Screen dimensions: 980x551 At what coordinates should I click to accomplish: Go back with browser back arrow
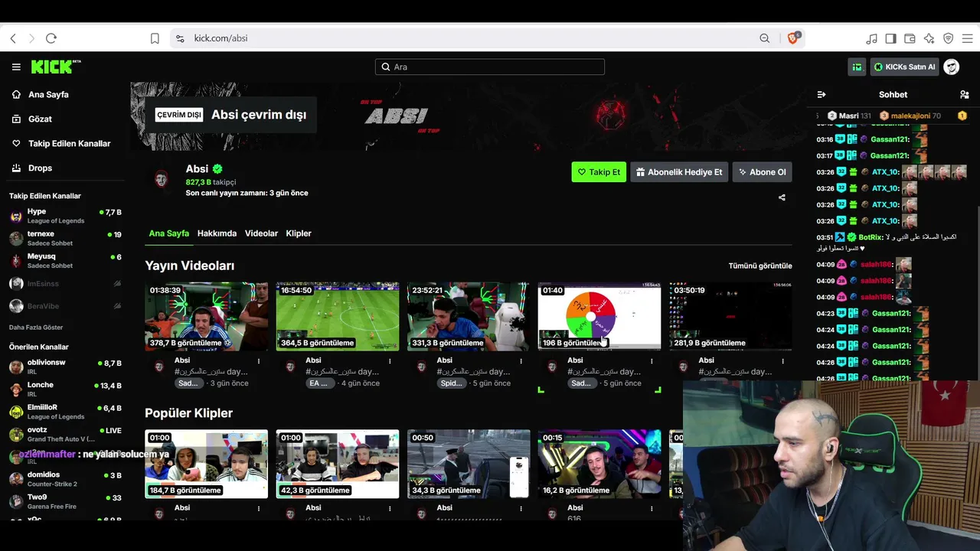point(13,38)
